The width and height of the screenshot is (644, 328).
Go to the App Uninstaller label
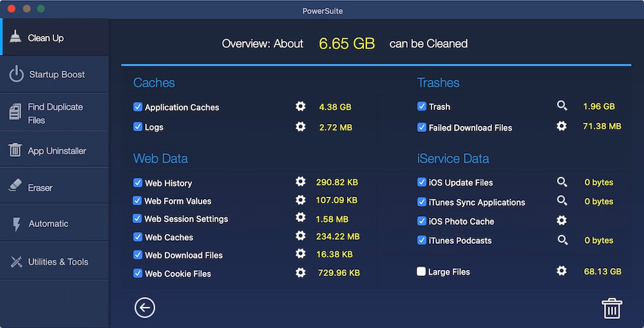point(57,151)
